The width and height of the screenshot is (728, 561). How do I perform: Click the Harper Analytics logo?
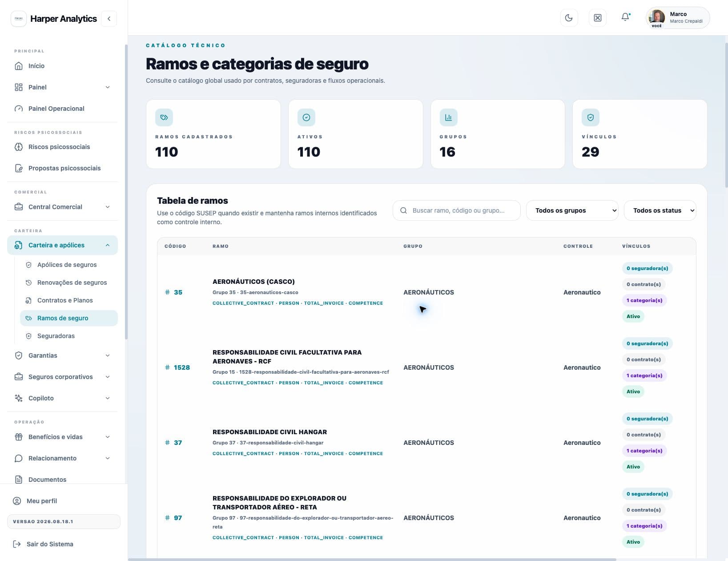19,19
